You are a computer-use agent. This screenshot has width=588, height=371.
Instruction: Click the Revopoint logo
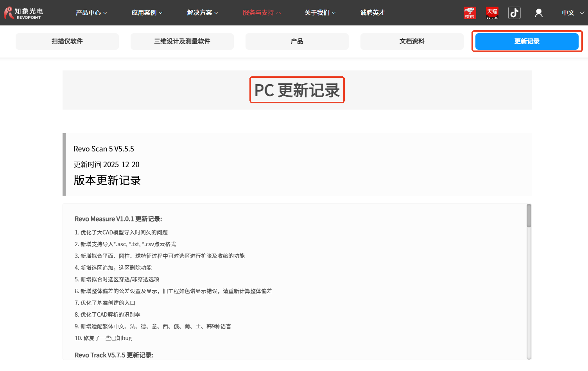pos(23,13)
